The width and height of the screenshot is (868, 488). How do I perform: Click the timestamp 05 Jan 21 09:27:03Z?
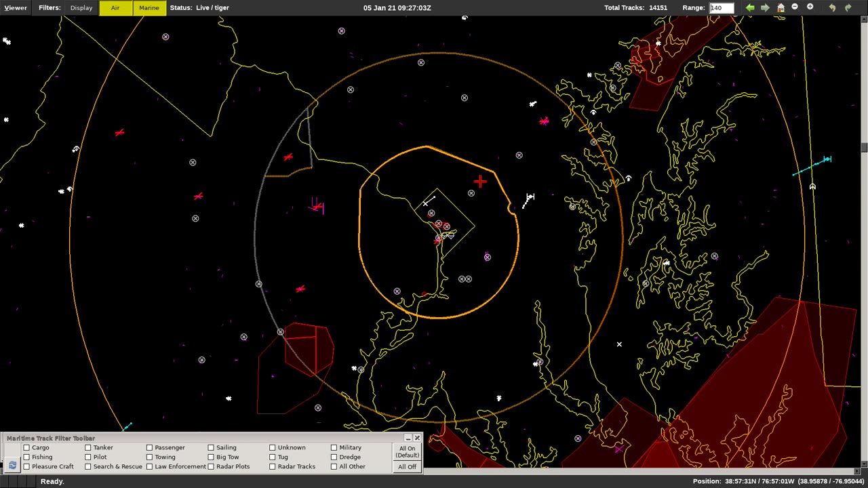tap(397, 7)
